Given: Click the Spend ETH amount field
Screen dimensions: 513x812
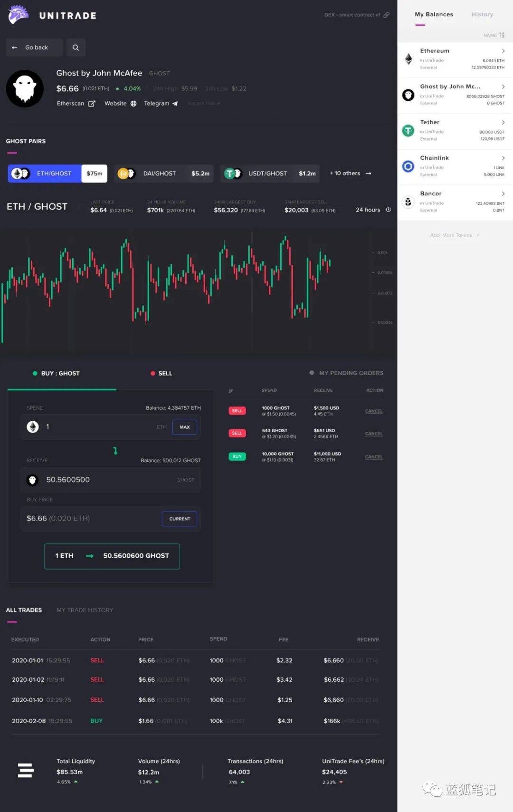Looking at the screenshot, I should 110,427.
